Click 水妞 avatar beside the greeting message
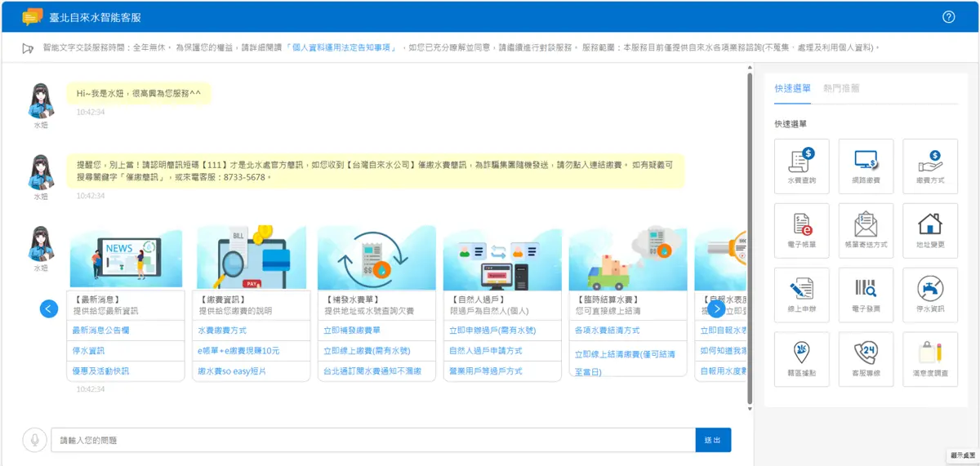 [41, 100]
